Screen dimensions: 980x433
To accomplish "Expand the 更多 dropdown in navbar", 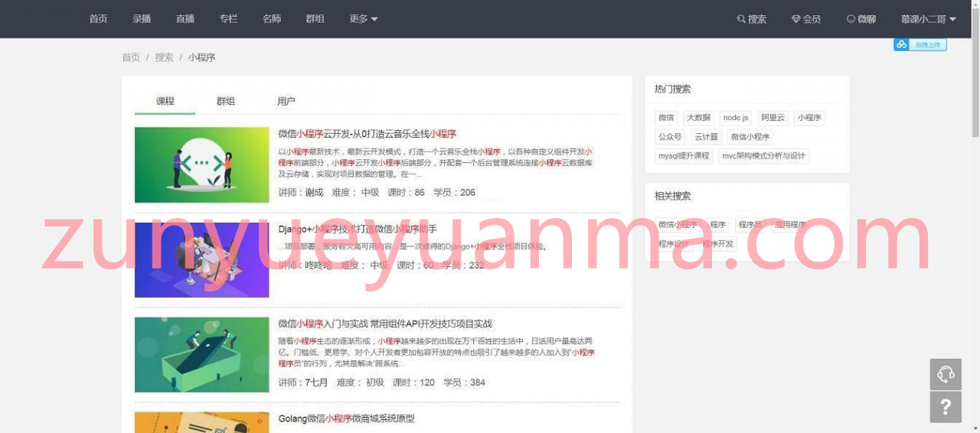I will pos(364,19).
